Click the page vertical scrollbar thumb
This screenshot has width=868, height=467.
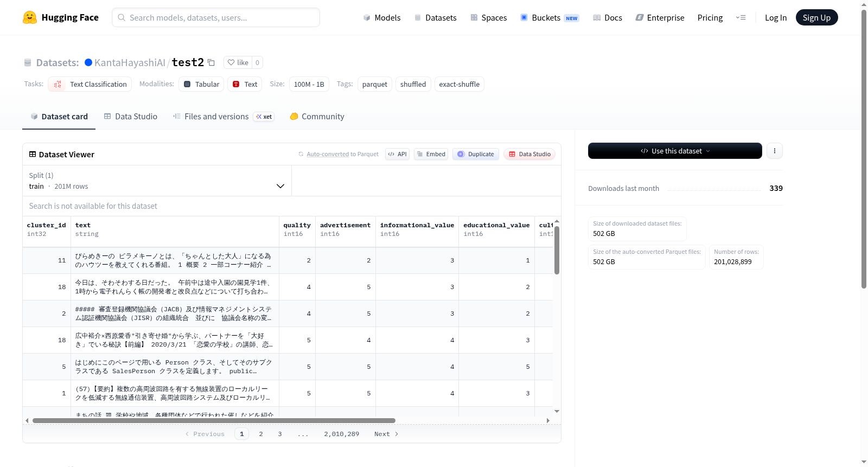pyautogui.click(x=864, y=149)
